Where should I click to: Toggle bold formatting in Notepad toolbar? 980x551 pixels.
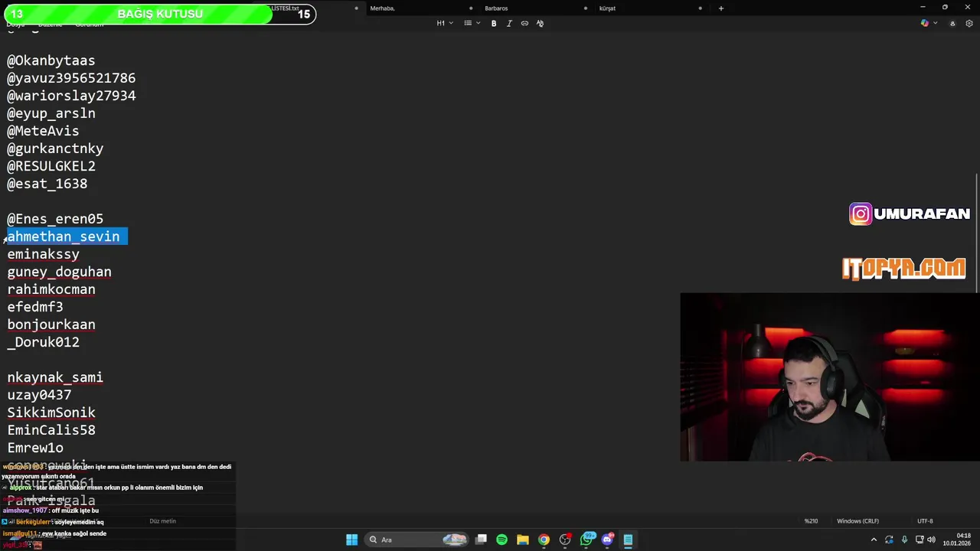[x=494, y=24]
